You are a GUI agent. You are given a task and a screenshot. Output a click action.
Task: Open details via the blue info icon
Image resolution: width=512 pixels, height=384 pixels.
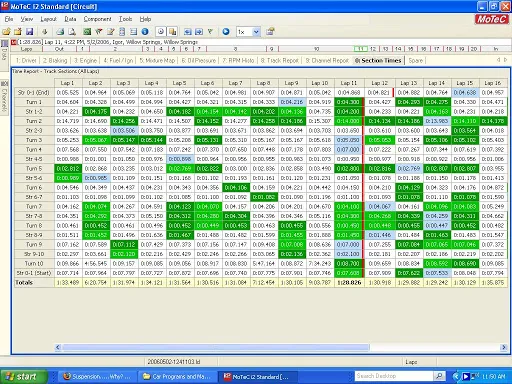click(x=145, y=32)
